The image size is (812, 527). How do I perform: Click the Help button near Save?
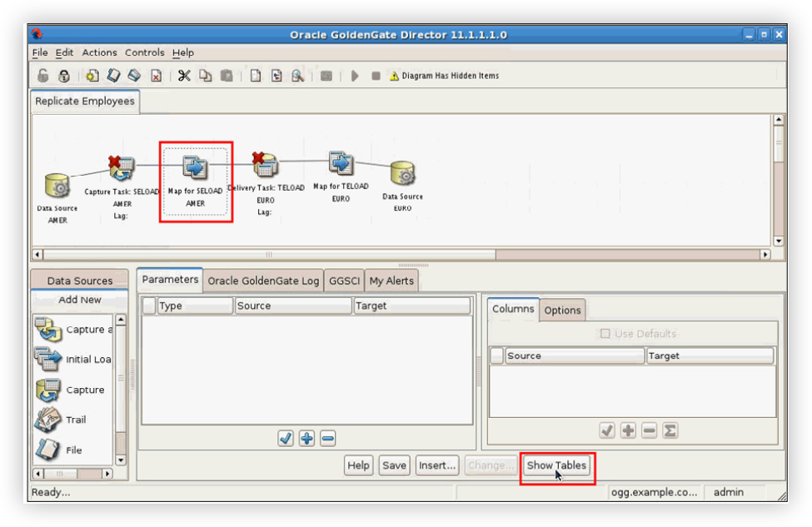click(x=358, y=465)
